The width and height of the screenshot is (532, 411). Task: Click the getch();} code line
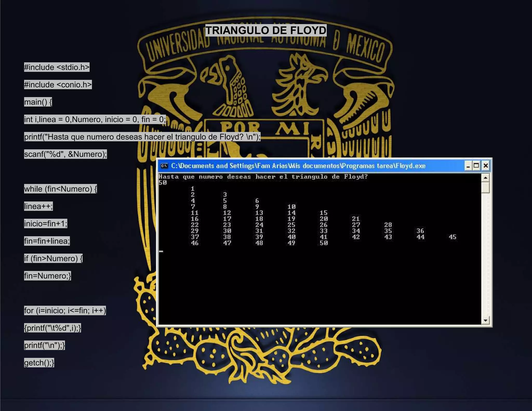point(39,363)
